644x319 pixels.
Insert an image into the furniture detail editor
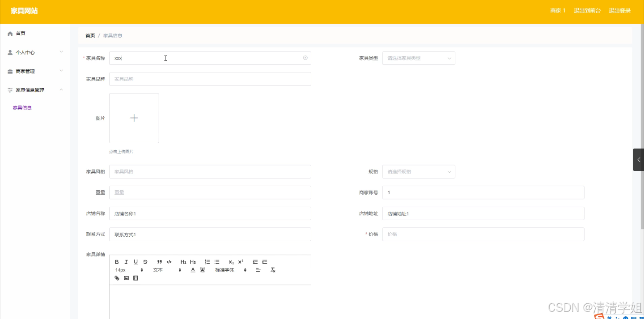pyautogui.click(x=126, y=278)
